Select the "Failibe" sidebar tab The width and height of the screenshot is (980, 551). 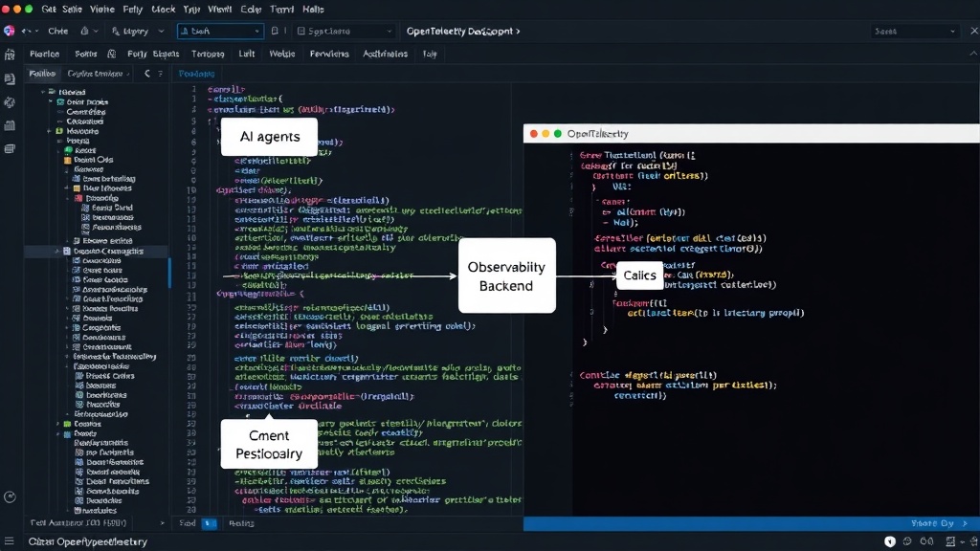(42, 74)
